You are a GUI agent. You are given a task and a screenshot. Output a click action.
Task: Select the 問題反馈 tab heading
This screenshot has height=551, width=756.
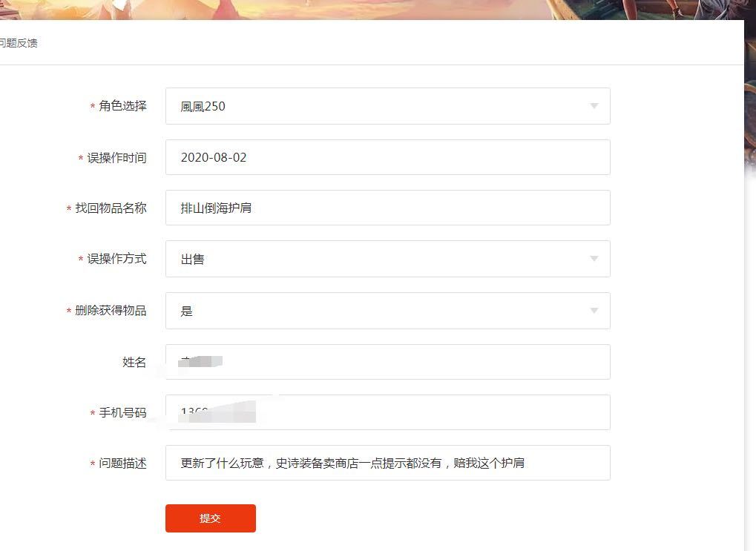[x=19, y=43]
